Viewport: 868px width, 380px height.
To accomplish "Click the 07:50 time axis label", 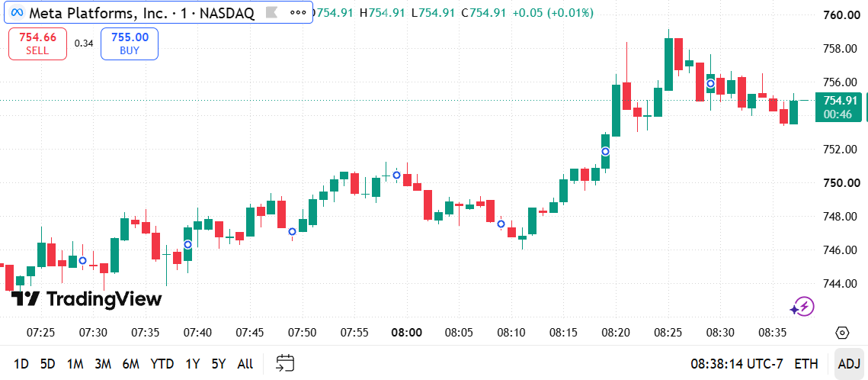I will tap(303, 333).
